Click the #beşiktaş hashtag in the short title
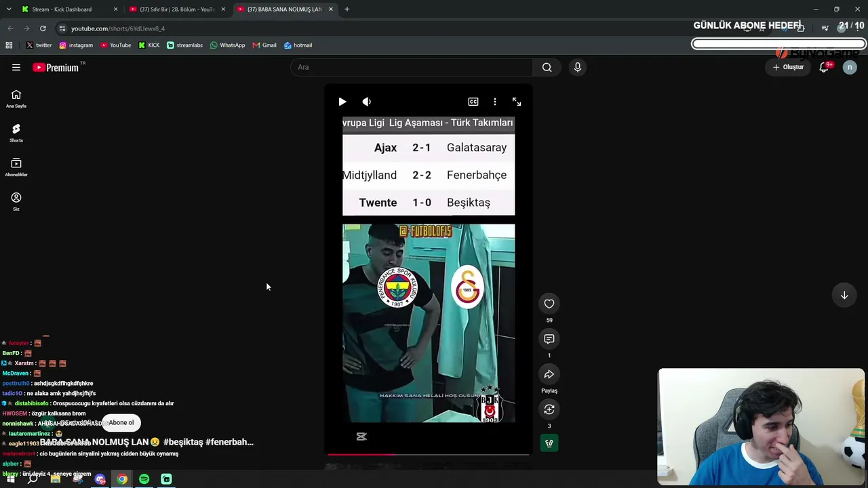Screen dimensions: 868x488 [183, 442]
